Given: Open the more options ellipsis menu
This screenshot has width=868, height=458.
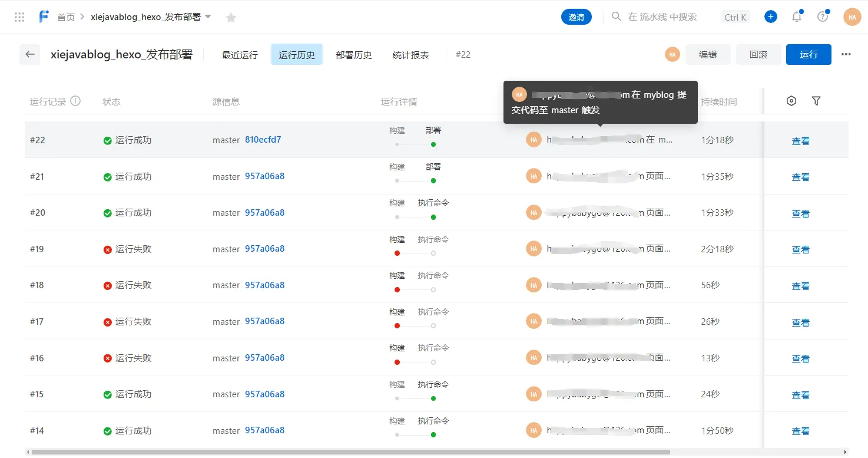Looking at the screenshot, I should 846,54.
